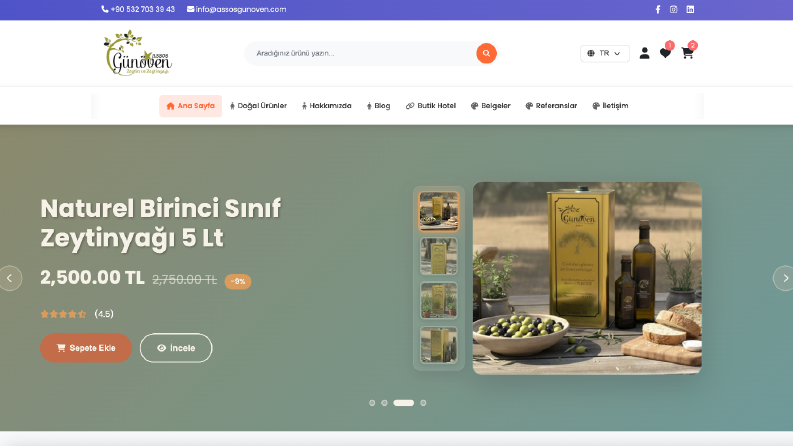The height and width of the screenshot is (446, 793).
Task: Click the active third slider indicator
Action: point(404,403)
